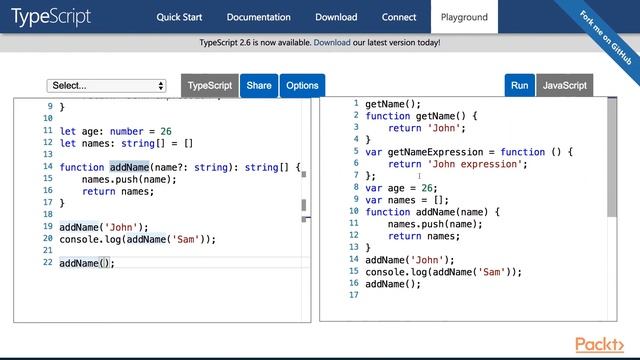Go to the Download page
This screenshot has width=640, height=360.
click(336, 17)
